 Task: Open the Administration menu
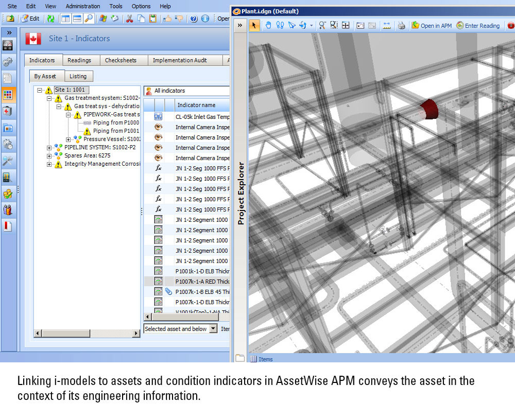coord(83,6)
